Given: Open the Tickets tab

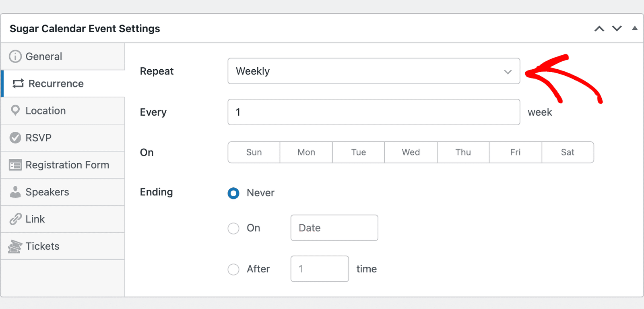Looking at the screenshot, I should (x=63, y=246).
